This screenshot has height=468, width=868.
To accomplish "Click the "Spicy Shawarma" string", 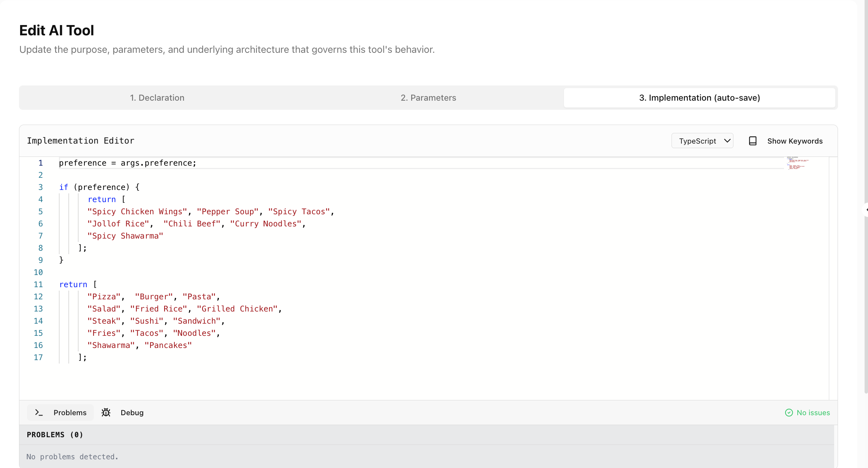I will click(125, 236).
